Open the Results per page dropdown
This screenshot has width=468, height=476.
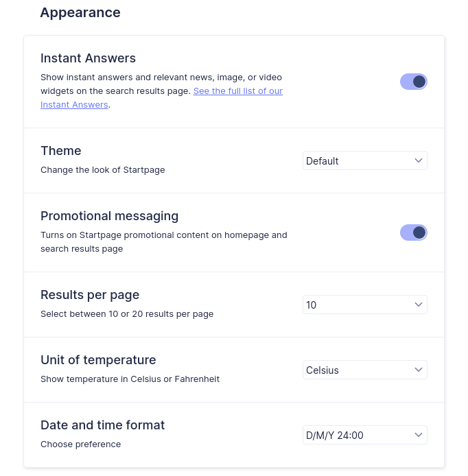coord(365,305)
